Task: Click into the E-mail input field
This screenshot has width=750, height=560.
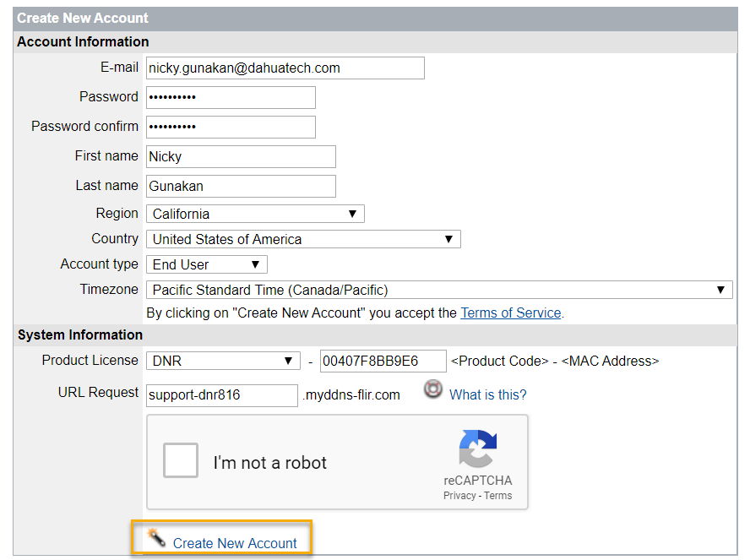Action: point(285,68)
